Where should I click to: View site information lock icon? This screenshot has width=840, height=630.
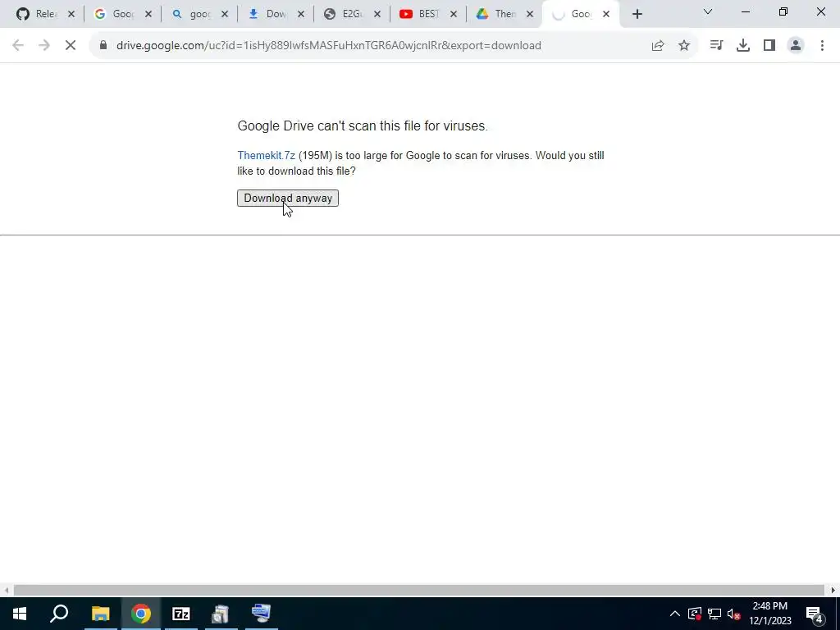click(103, 46)
